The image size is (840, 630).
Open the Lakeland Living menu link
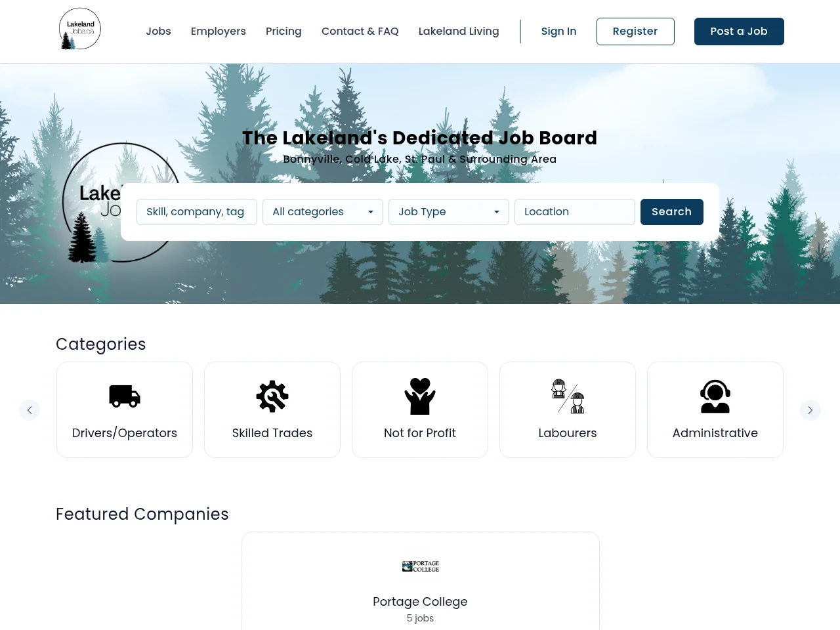459,31
